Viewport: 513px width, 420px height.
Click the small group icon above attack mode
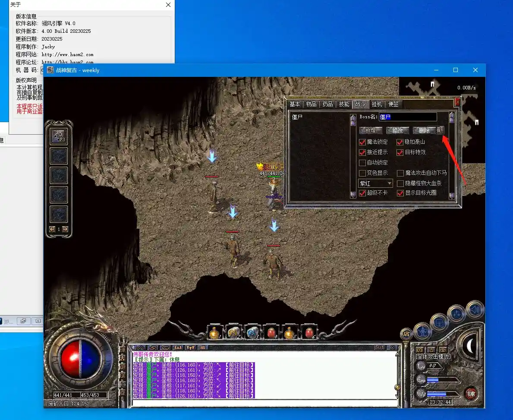point(431,350)
